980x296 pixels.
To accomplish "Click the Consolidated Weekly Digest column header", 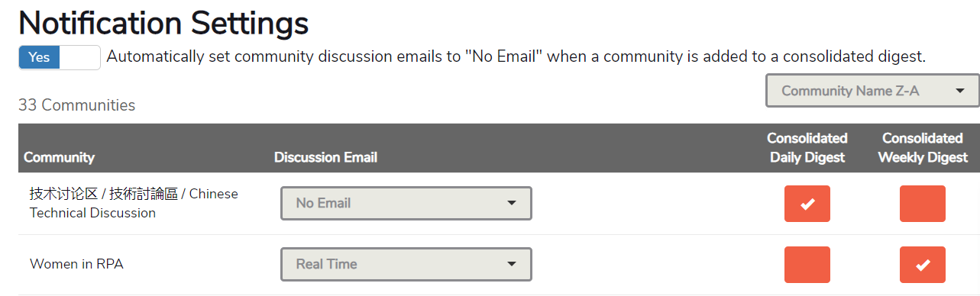I will [x=923, y=147].
